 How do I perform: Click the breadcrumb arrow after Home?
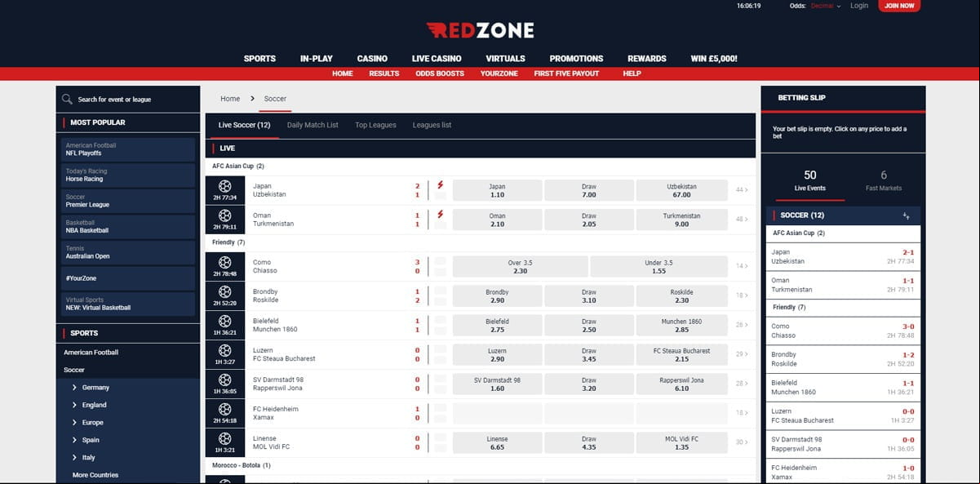pos(252,99)
